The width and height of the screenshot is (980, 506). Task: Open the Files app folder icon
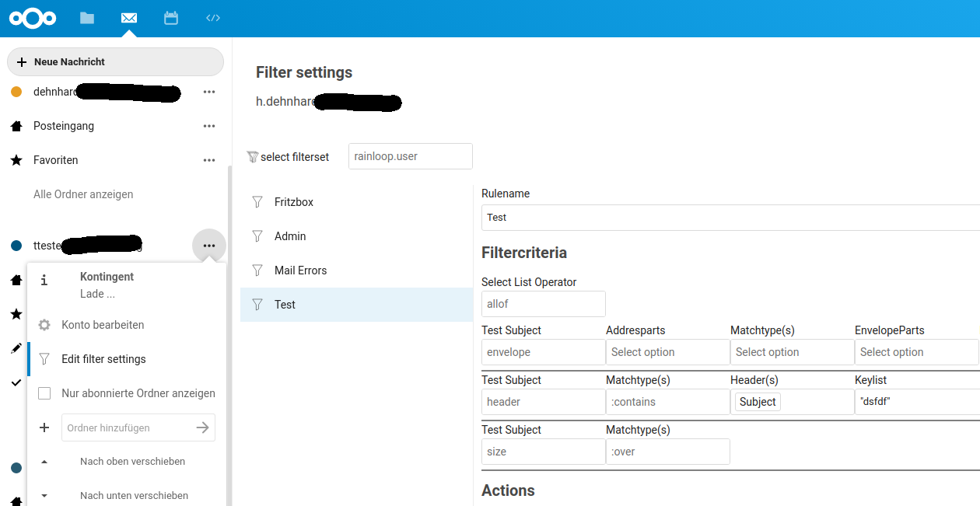click(87, 18)
